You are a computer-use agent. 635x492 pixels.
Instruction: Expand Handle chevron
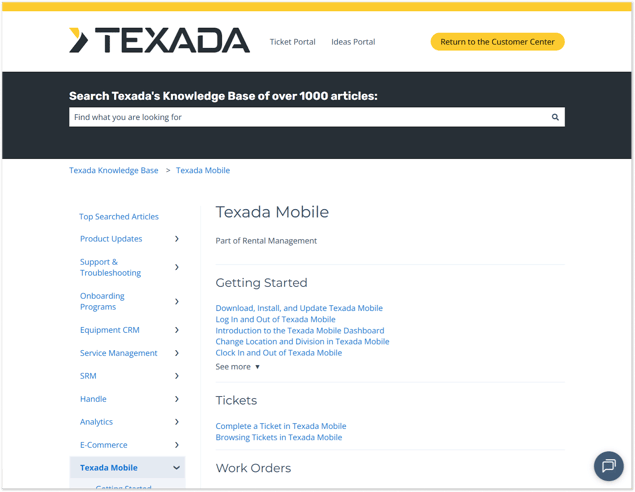point(177,399)
